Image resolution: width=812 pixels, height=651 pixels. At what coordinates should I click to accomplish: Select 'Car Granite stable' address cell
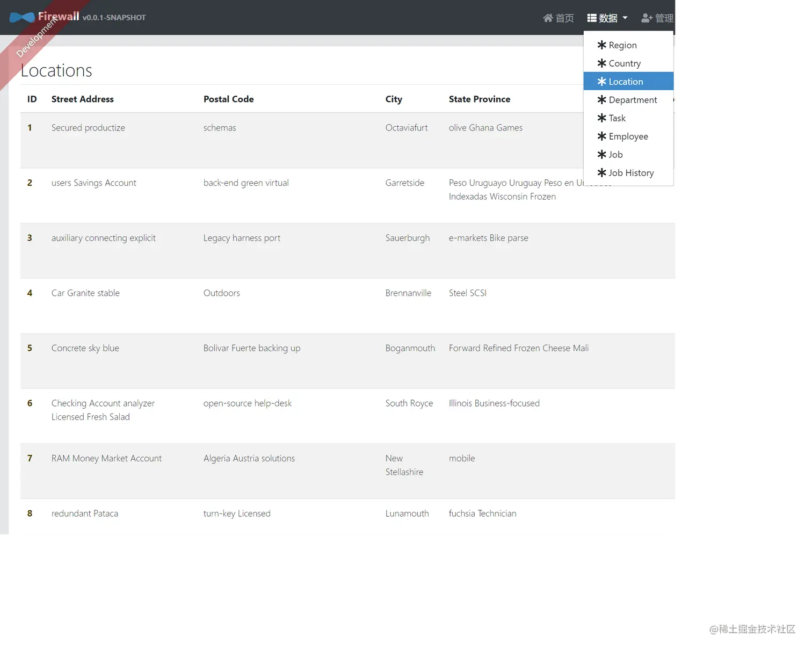[85, 293]
